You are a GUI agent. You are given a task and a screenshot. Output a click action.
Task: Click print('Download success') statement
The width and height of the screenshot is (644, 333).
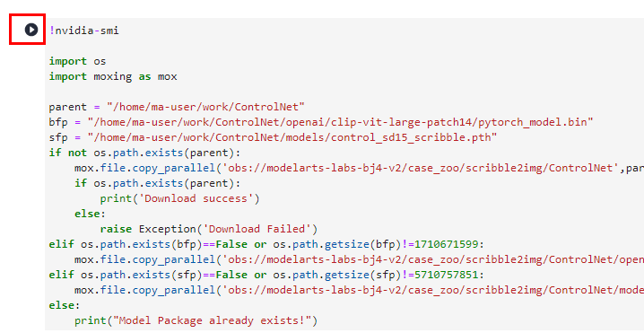coord(180,198)
